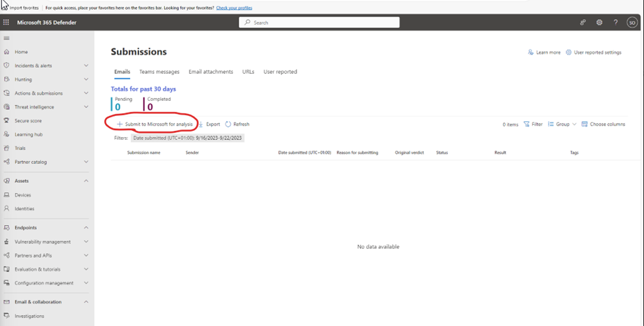Screen dimensions: 644x326
Task: Click the Learning hub icon
Action: coord(6,134)
